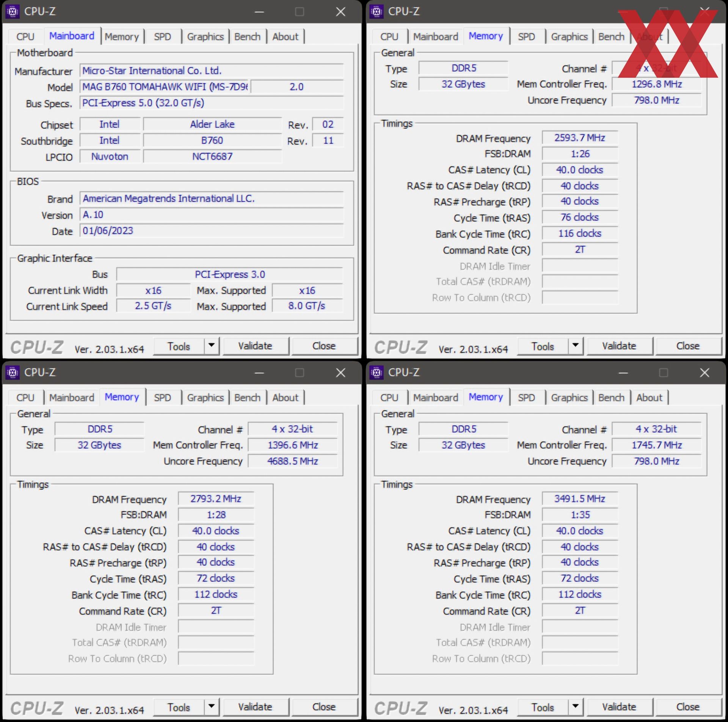
Task: Click the DRAM Frequency '2793.2 MHz' value
Action: [x=216, y=499]
